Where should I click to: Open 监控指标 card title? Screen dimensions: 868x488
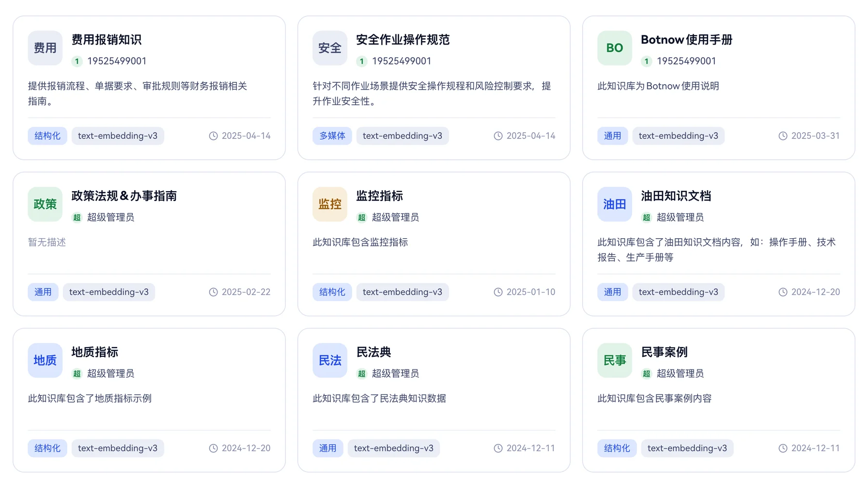click(x=380, y=196)
